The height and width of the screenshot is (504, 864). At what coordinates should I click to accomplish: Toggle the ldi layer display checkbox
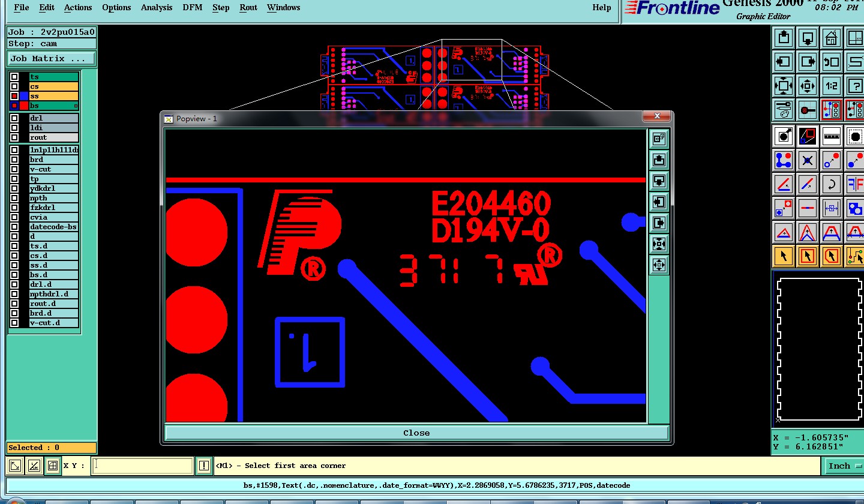point(14,128)
